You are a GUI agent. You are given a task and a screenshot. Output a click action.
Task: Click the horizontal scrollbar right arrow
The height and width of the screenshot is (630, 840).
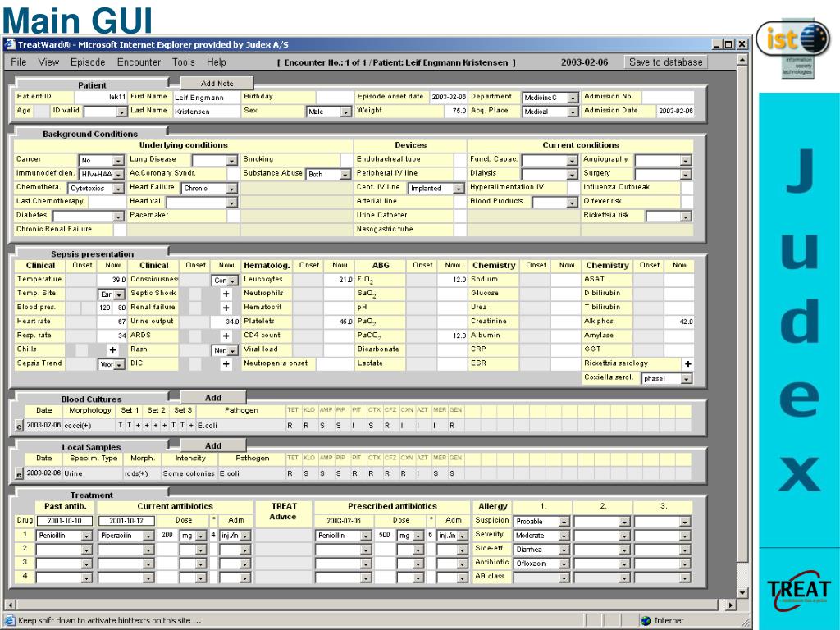(x=731, y=605)
